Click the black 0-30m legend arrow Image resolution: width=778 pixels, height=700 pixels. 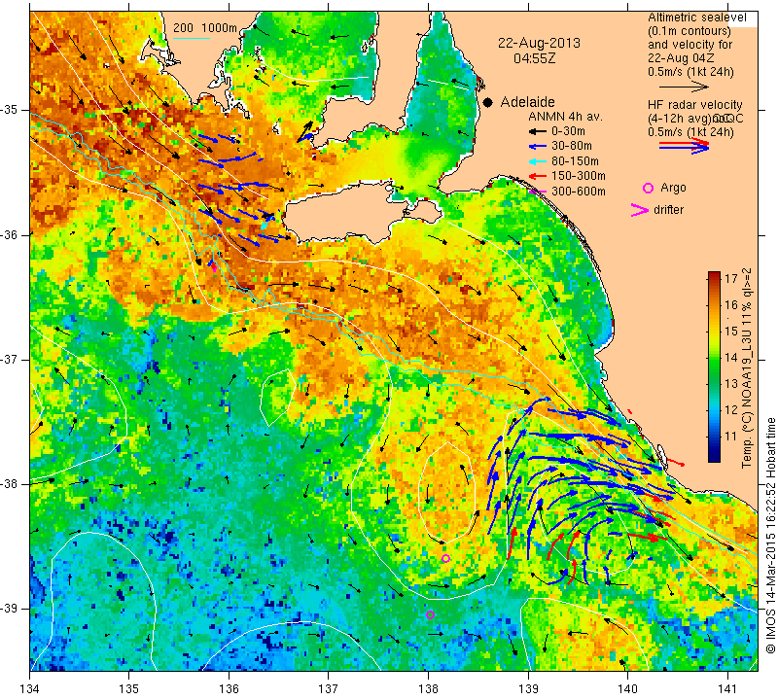[538, 132]
